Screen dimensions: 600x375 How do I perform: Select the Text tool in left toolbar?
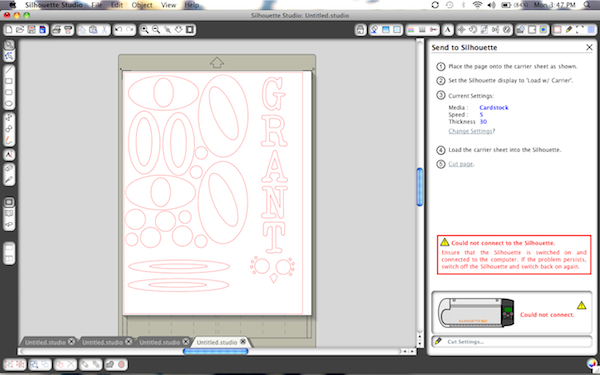coord(9,154)
